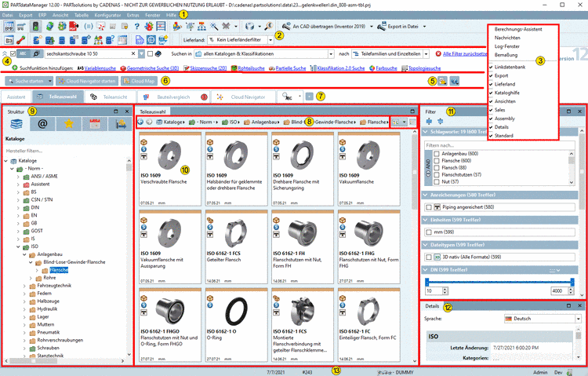
Task: Click the bolt icon beside An CAD übertragen
Action: pos(286,26)
